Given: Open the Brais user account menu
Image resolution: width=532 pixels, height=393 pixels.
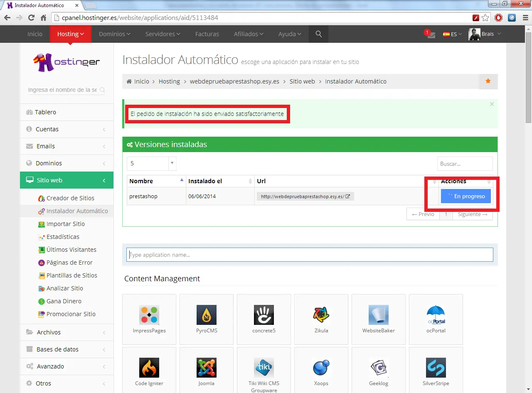Looking at the screenshot, I should pos(485,34).
